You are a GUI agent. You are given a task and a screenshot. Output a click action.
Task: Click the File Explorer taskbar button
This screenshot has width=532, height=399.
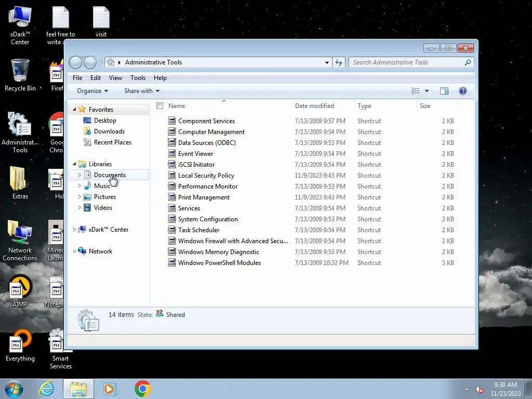(x=78, y=389)
